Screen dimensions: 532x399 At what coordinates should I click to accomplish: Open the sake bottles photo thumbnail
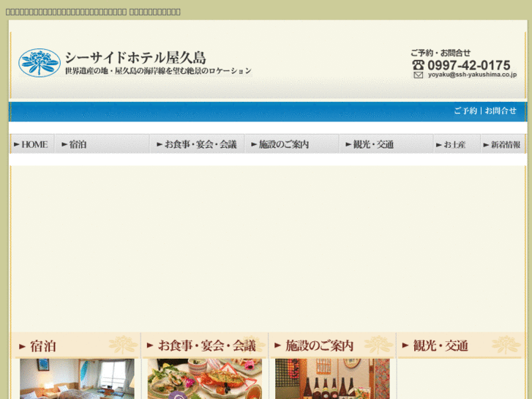click(332, 379)
